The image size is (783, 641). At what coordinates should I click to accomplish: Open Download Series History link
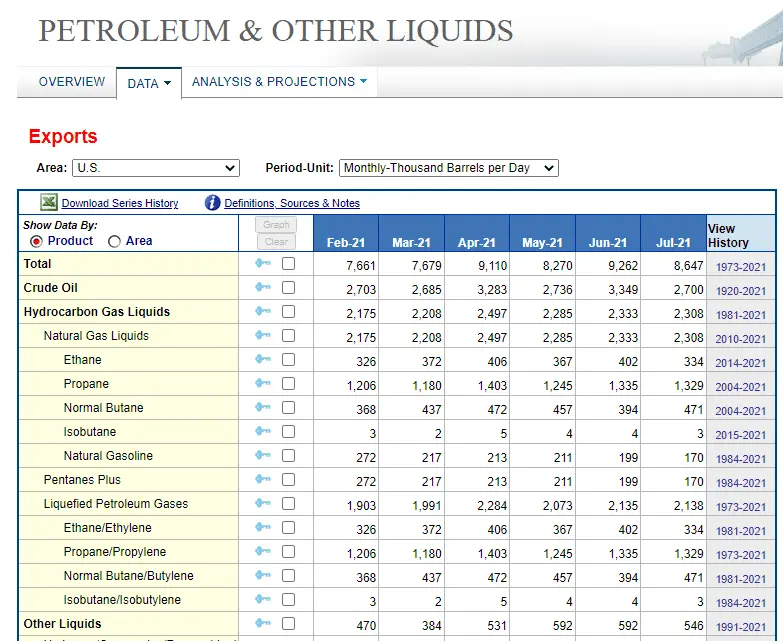coord(120,203)
